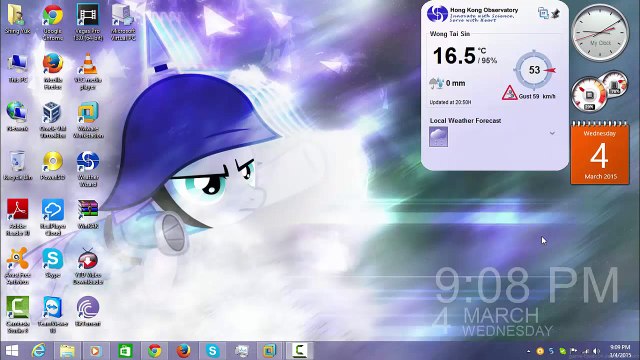Image resolution: width=640 pixels, height=360 pixels.
Task: Click the rainy forecast thumbnail
Action: [x=438, y=136]
